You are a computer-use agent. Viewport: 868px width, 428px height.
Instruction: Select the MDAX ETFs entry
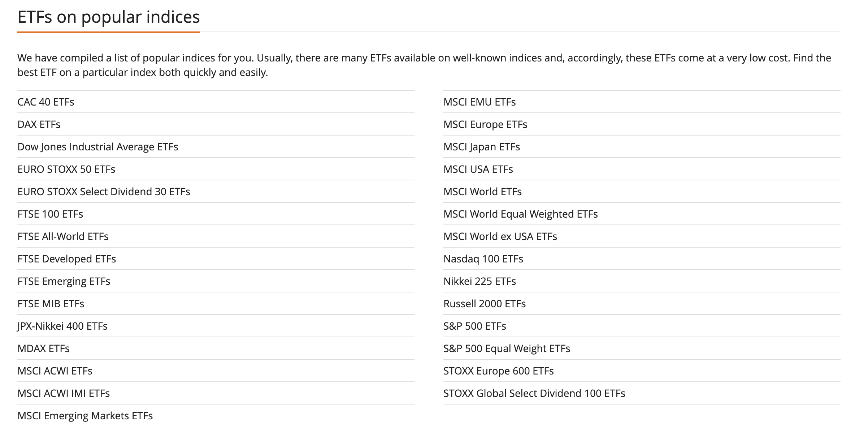44,348
